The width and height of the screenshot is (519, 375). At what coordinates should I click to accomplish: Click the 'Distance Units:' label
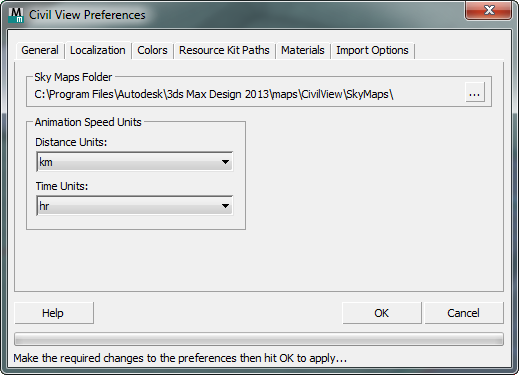(71, 142)
